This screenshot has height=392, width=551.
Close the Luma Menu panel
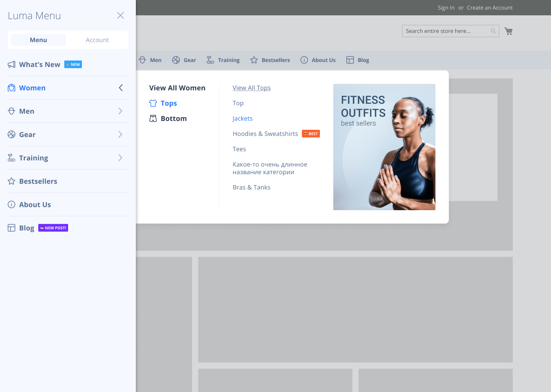click(121, 15)
